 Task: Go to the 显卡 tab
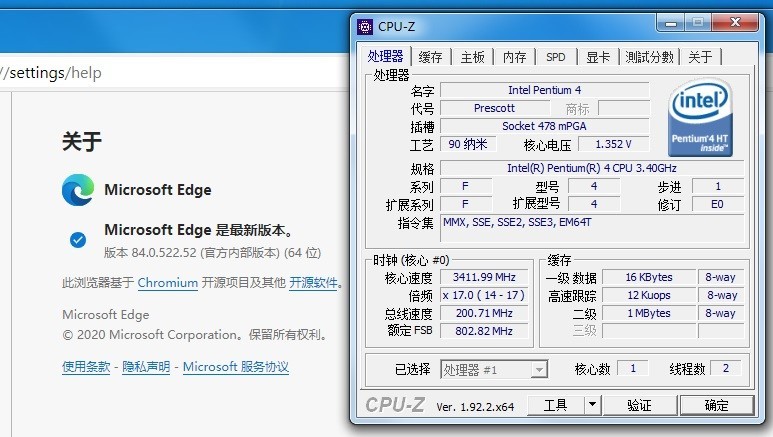(598, 57)
